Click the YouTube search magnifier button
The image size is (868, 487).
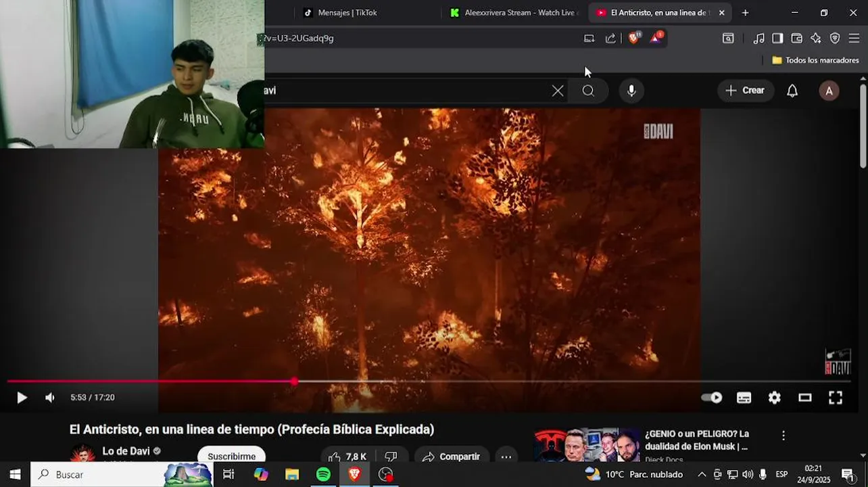pyautogui.click(x=588, y=91)
